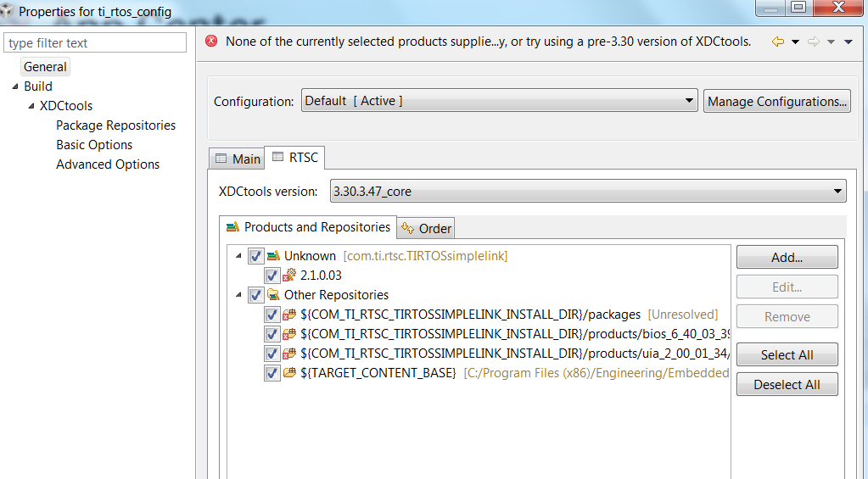Click the yellow back navigation arrow

777,42
